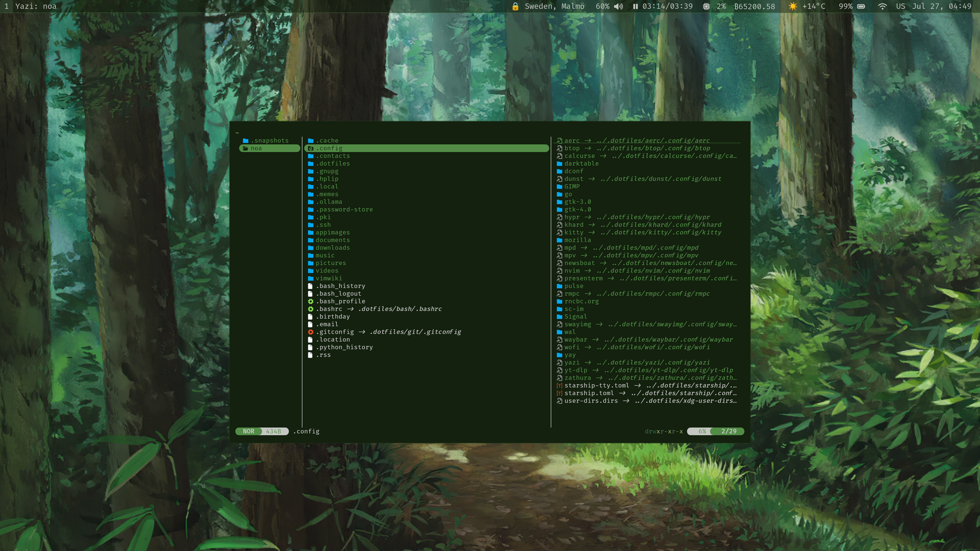Click the battery icon in top bar
This screenshot has width=980, height=551.
[861, 6]
